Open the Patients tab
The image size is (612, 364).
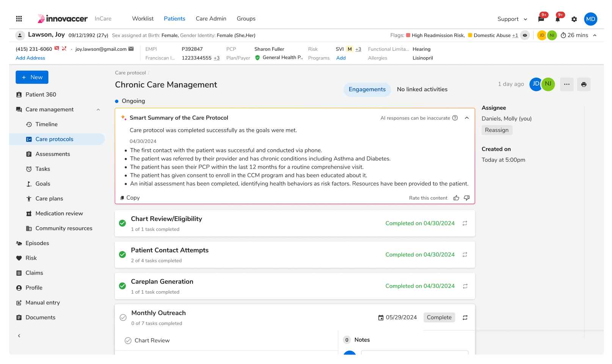[x=174, y=19]
